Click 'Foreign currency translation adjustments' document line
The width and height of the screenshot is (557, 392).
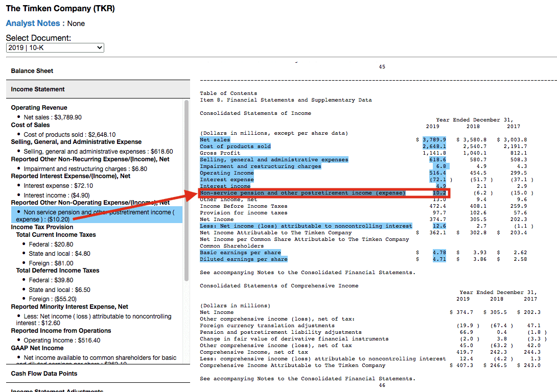pyautogui.click(x=267, y=326)
